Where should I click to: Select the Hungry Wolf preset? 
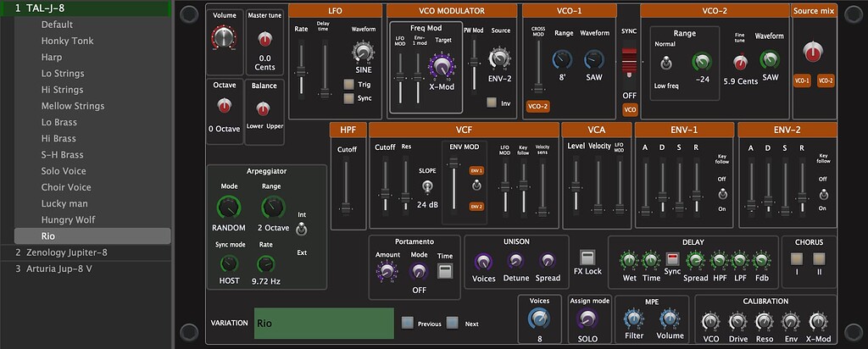click(x=70, y=219)
